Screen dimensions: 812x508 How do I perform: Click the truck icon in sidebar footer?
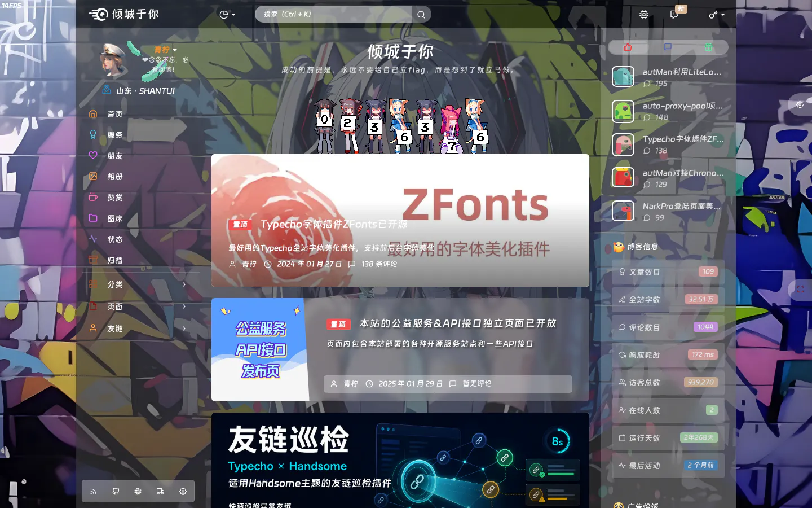pyautogui.click(x=160, y=492)
